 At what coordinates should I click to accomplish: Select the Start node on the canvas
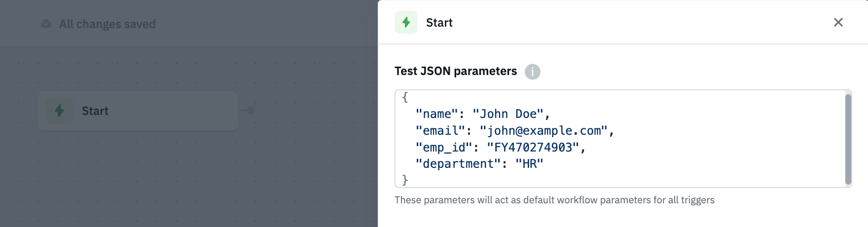tap(138, 111)
